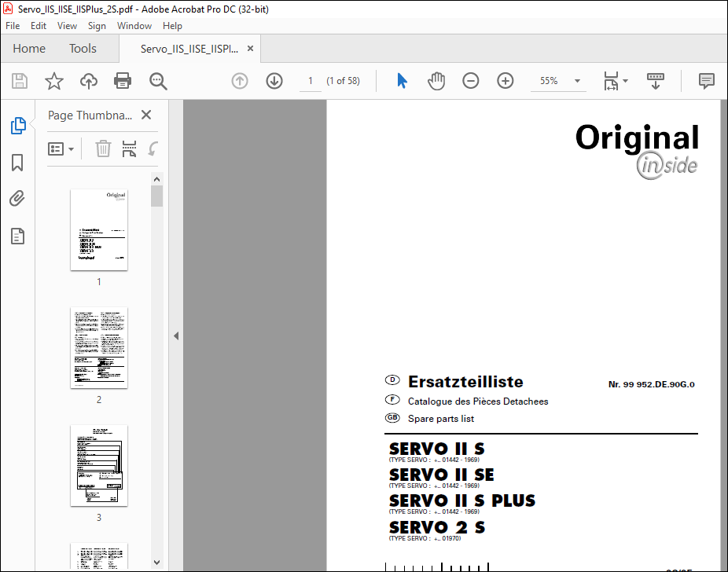Viewport: 728px width, 572px height.
Task: Select page 1 thumbnail
Action: tap(99, 229)
